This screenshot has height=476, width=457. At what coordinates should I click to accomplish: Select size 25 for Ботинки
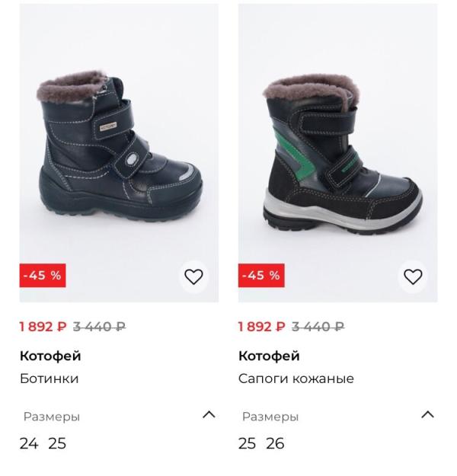(x=57, y=443)
